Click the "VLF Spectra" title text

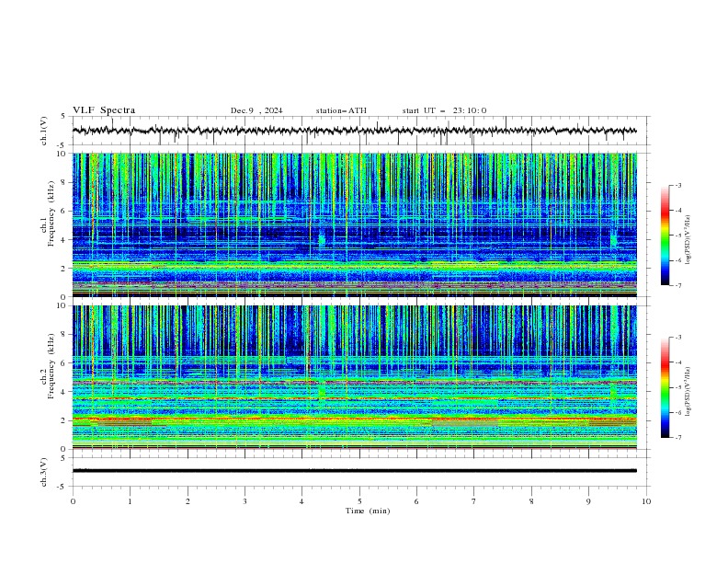[x=104, y=110]
